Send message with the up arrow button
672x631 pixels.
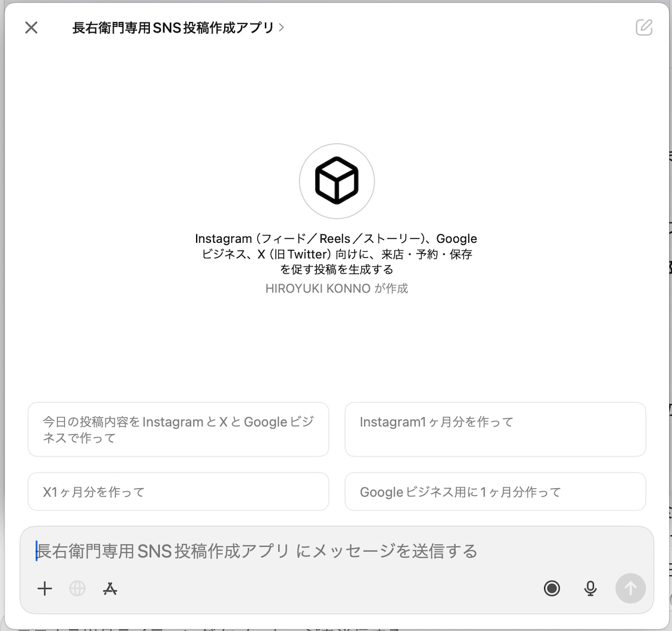pos(630,589)
